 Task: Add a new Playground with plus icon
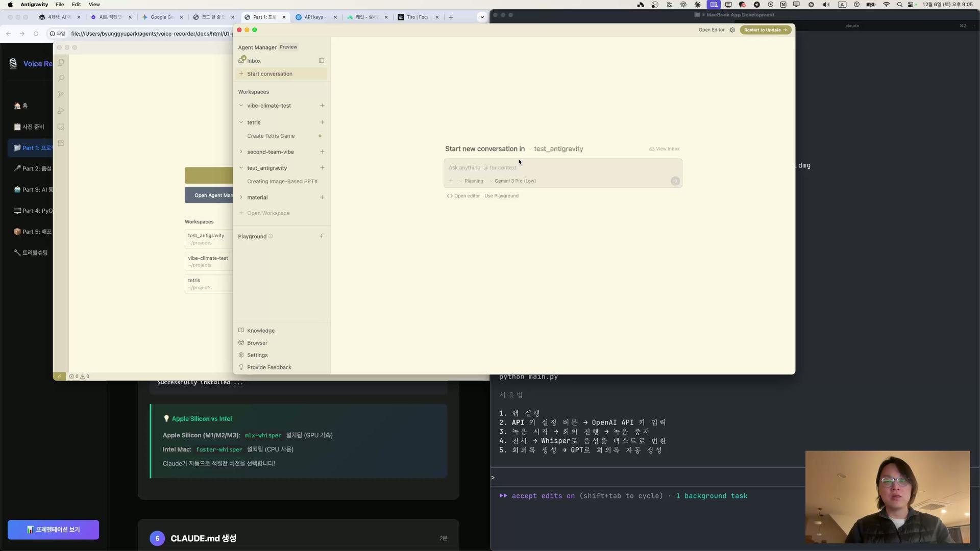coord(322,236)
